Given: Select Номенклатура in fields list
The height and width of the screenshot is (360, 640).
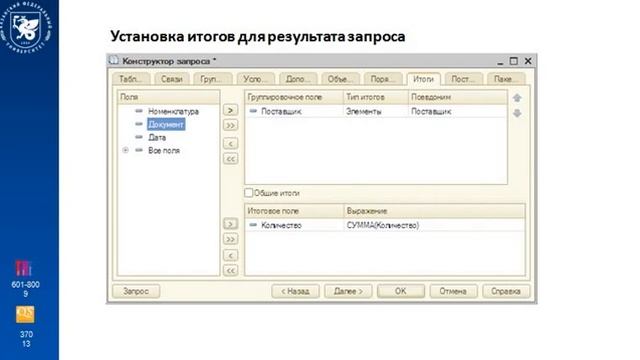Looking at the screenshot, I should [x=173, y=111].
